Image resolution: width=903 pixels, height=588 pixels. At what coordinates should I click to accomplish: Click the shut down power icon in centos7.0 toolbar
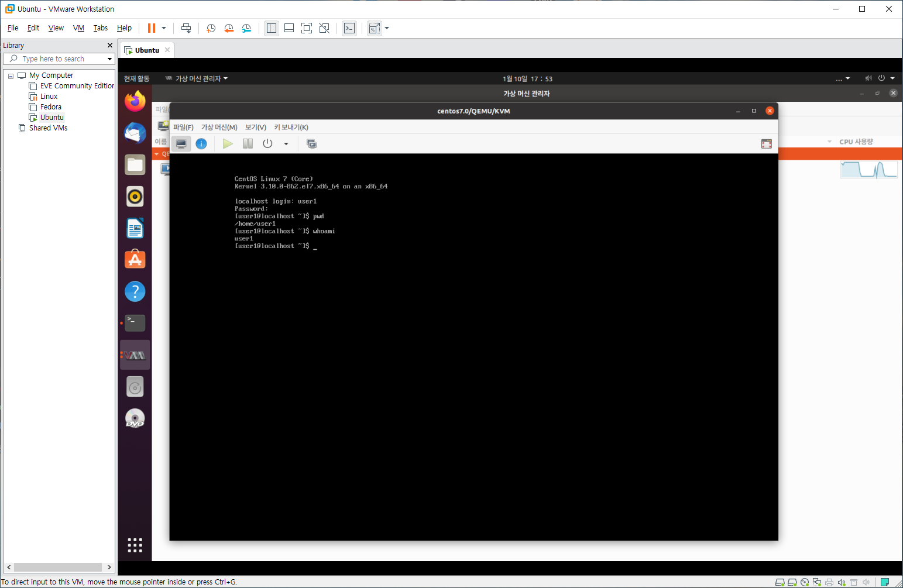point(267,144)
